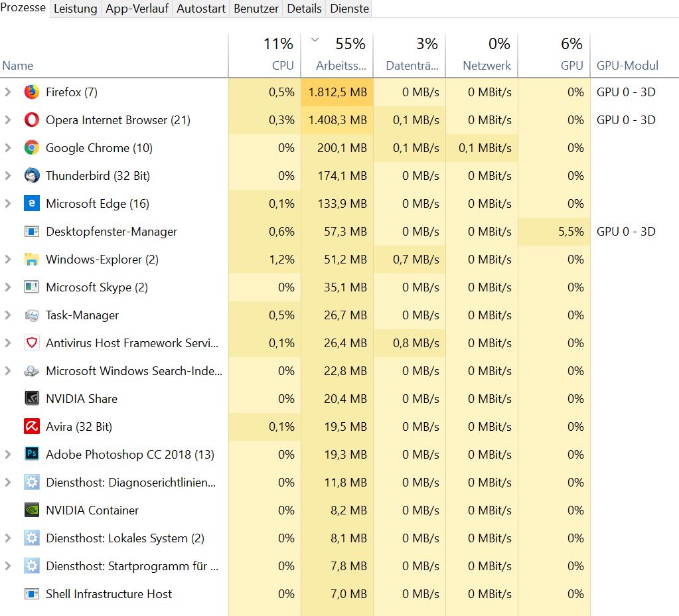Click Microsoft Edge memory value 133,9 MB
This screenshot has width=679, height=616.
(337, 203)
